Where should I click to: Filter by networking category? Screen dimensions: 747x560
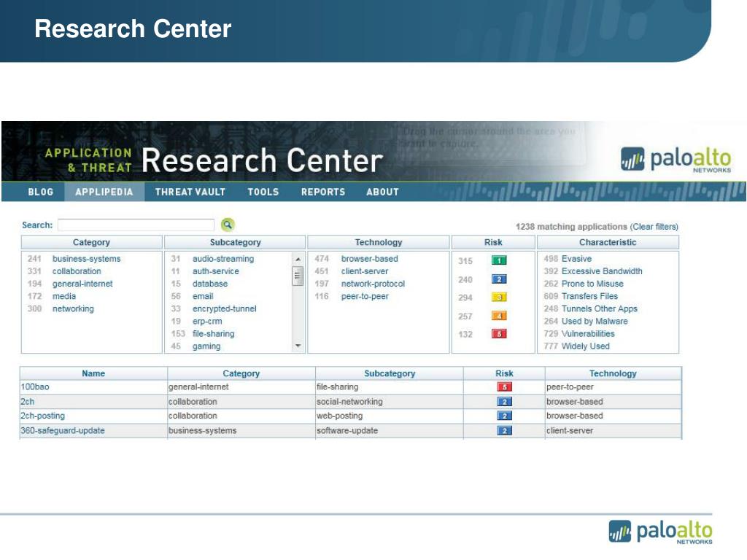[73, 308]
